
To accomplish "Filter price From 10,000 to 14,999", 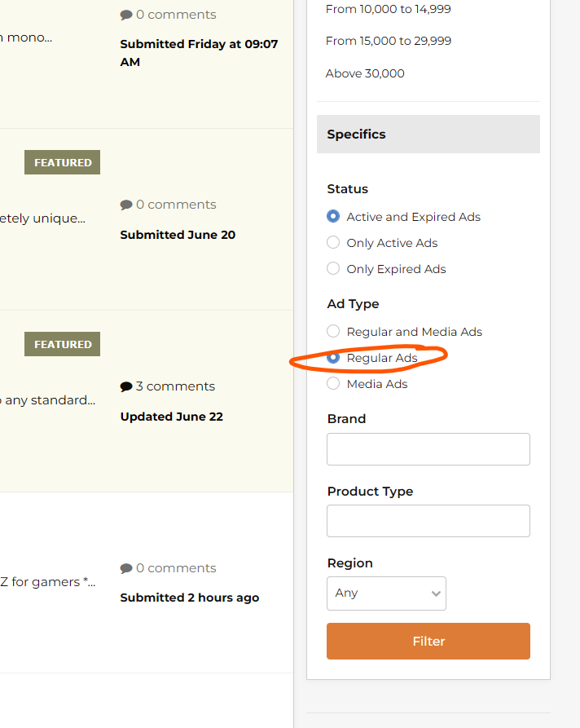I will pos(388,9).
